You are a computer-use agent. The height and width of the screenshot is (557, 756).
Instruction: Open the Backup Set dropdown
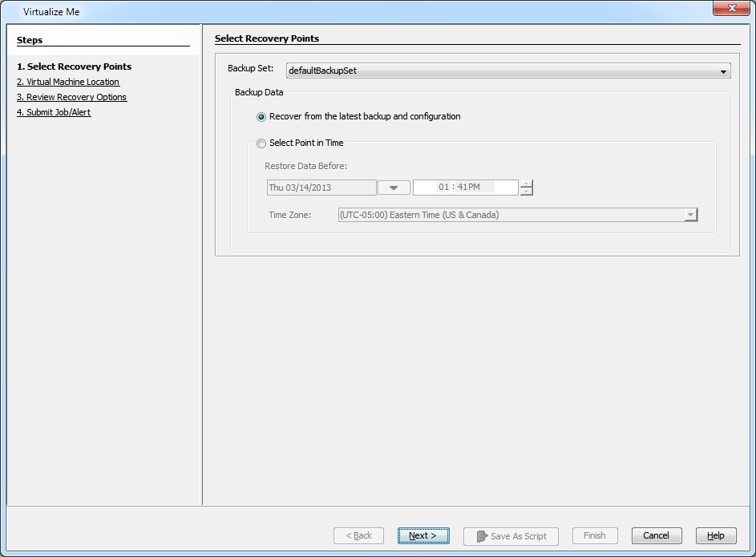tap(723, 71)
